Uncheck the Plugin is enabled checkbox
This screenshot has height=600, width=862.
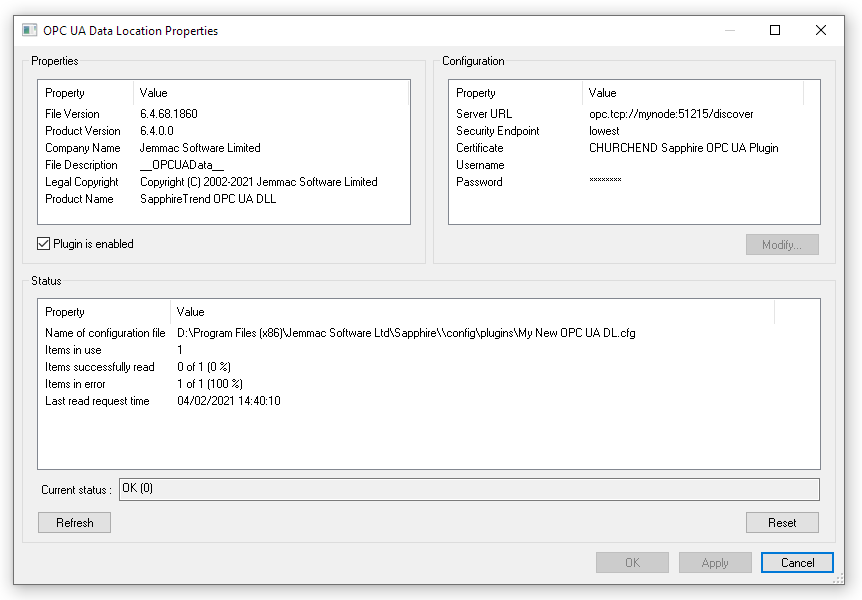[43, 244]
